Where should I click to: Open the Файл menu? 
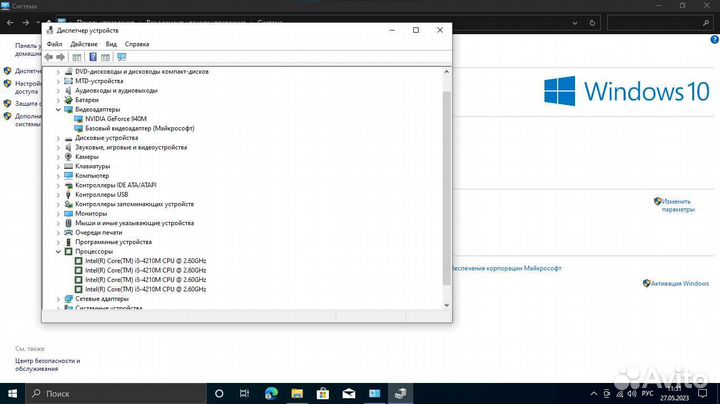pos(54,44)
